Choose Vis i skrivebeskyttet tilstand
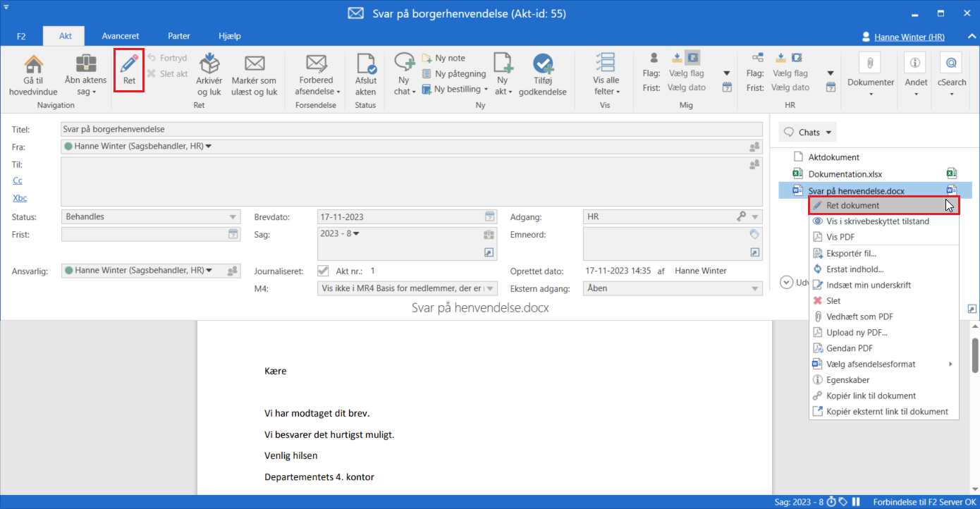 pyautogui.click(x=884, y=221)
